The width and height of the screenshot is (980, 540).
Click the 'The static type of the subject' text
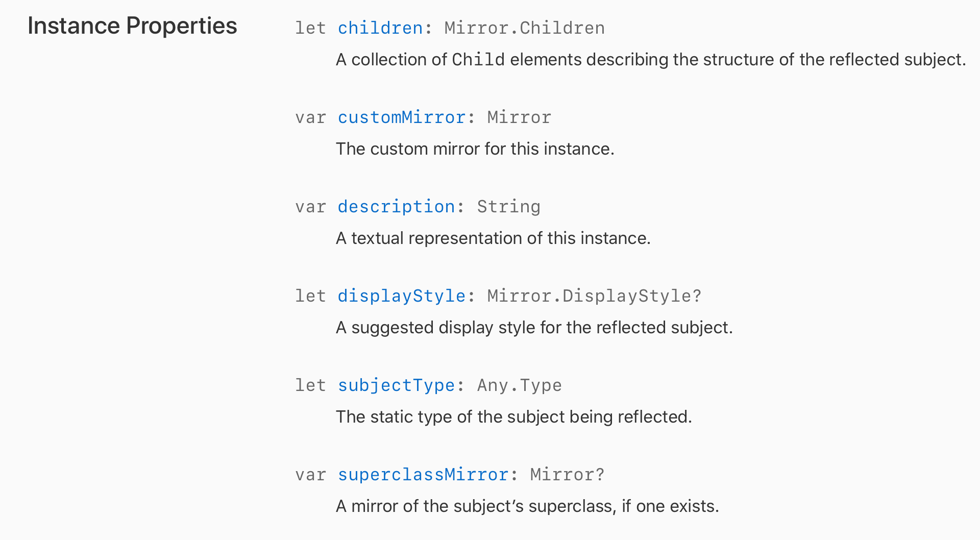click(514, 417)
